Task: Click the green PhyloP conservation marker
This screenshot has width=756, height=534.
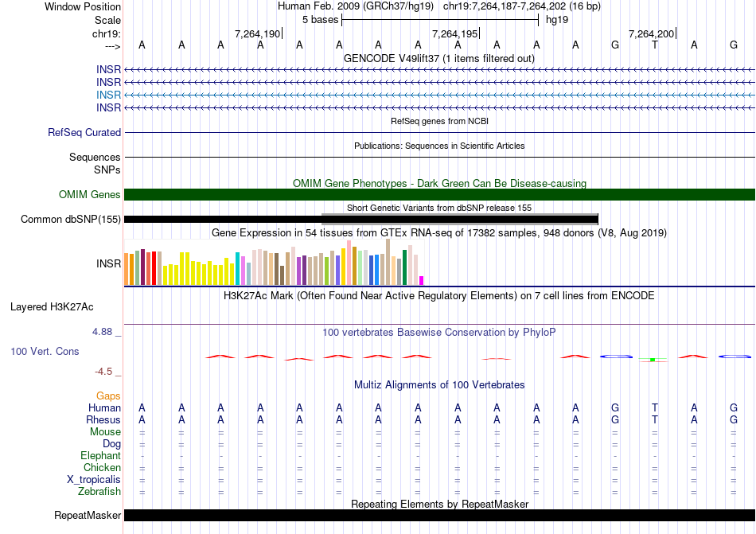Action: [653, 360]
